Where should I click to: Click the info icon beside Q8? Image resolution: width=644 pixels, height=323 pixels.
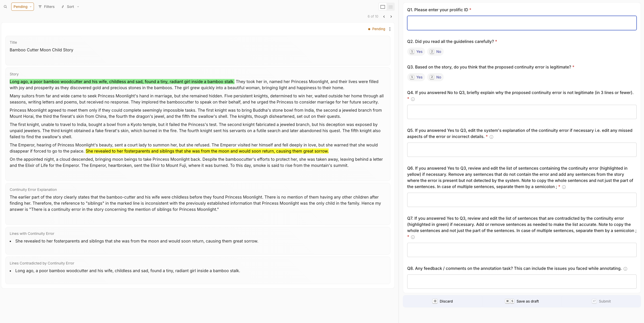click(x=625, y=269)
